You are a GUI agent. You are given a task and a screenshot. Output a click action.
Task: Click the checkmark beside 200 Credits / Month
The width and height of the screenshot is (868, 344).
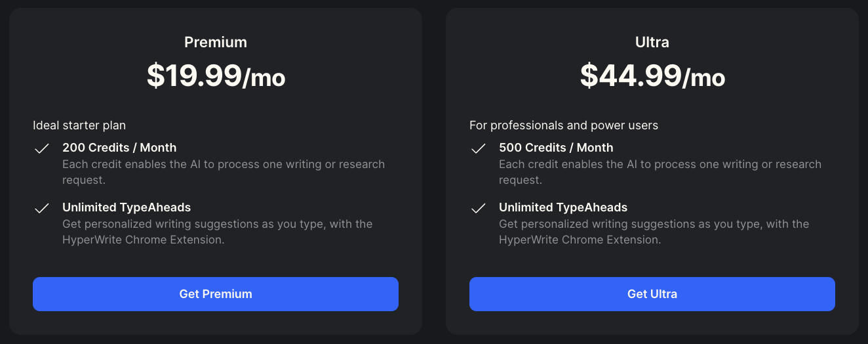[42, 149]
